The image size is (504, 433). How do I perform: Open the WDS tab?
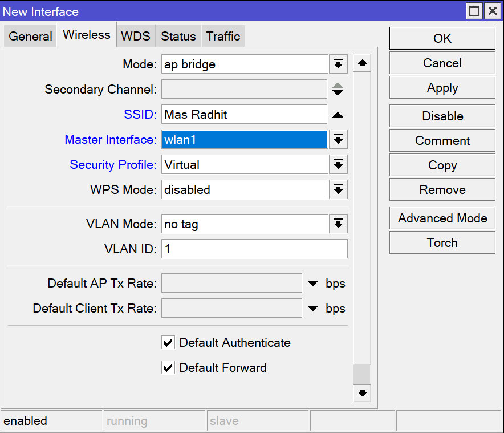coord(136,36)
